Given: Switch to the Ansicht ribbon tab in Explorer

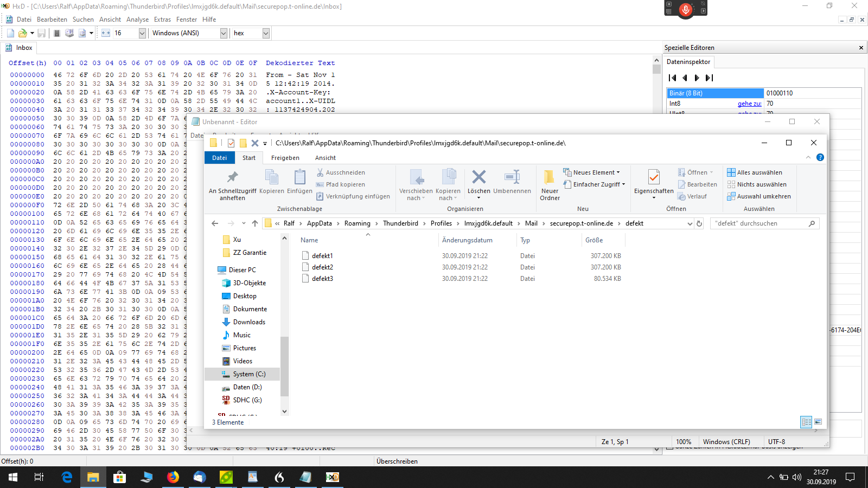Looking at the screenshot, I should pyautogui.click(x=325, y=158).
